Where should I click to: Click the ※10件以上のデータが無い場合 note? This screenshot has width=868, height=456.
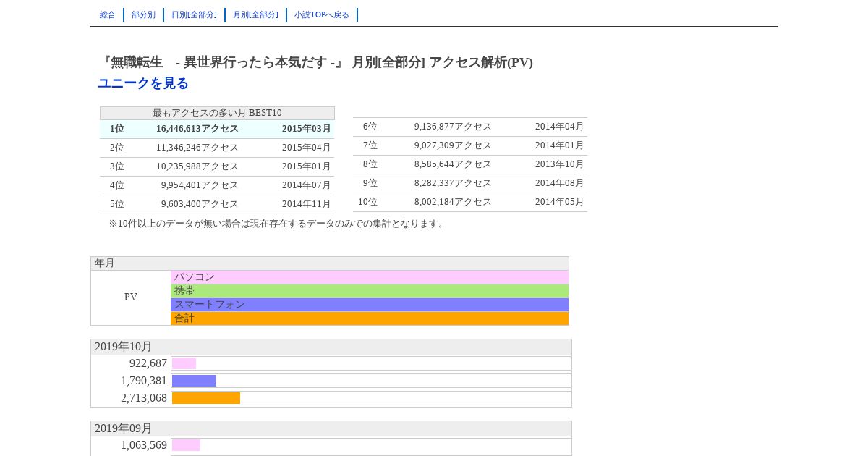point(278,224)
